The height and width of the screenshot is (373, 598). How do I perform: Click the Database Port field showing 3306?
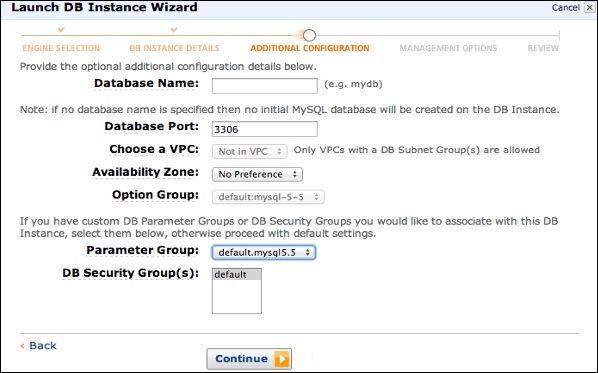[265, 129]
